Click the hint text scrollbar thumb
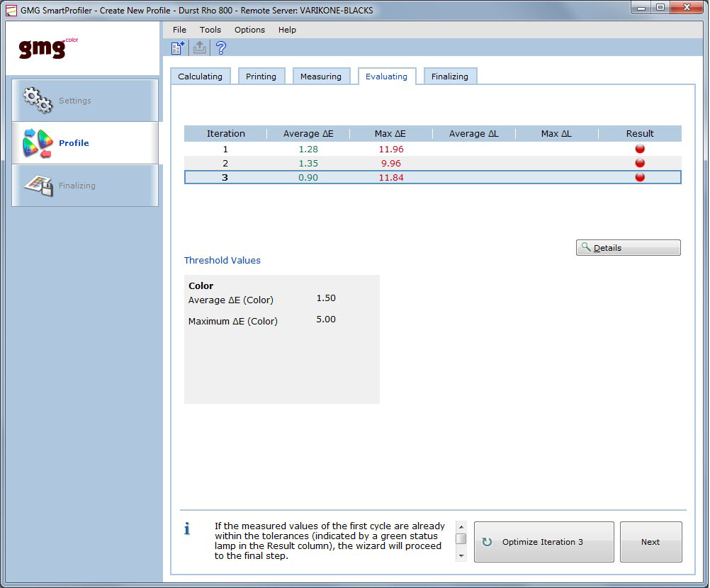Image resolution: width=710 pixels, height=588 pixels. 461,538
